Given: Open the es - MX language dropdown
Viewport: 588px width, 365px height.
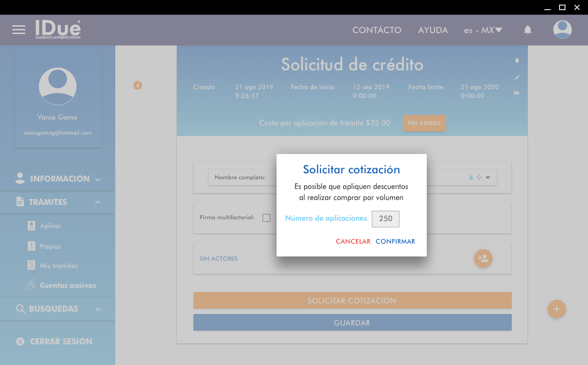Looking at the screenshot, I should [483, 30].
